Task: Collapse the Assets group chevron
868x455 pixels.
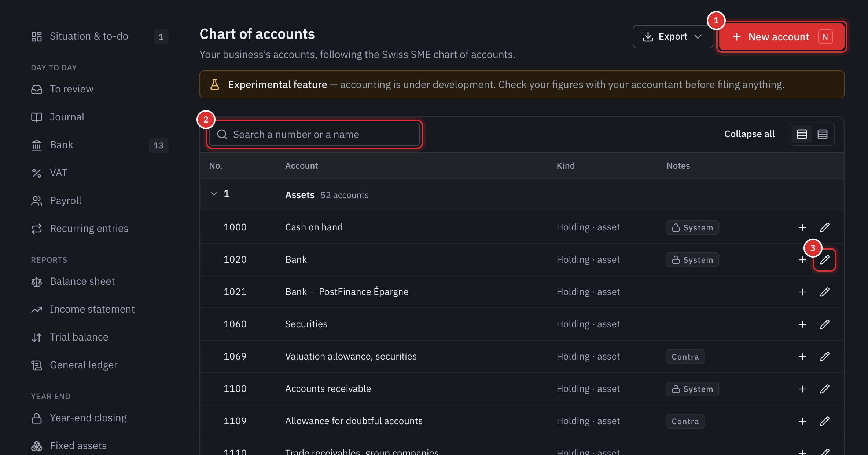Action: coord(214,194)
